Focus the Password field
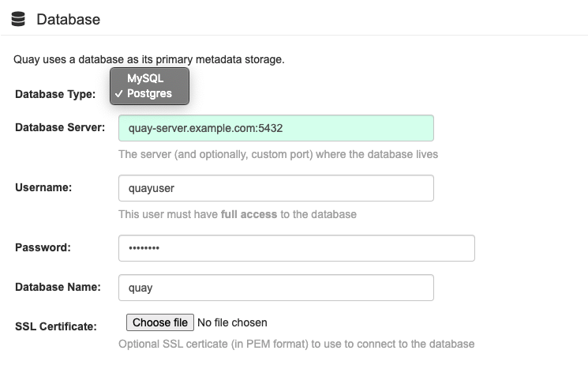 [x=296, y=247]
